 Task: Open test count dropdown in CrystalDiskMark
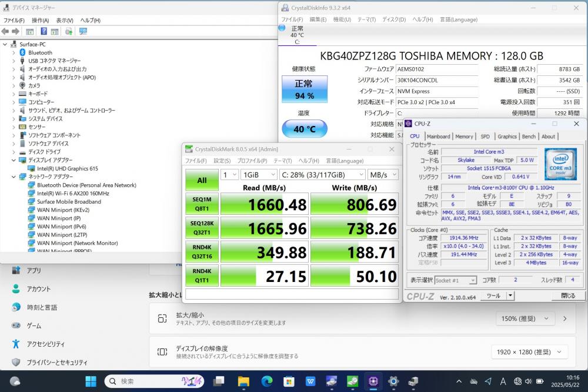[x=229, y=175]
